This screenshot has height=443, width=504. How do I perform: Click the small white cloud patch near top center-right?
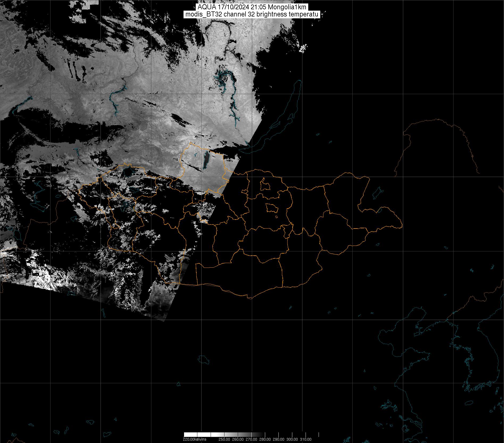(303, 48)
